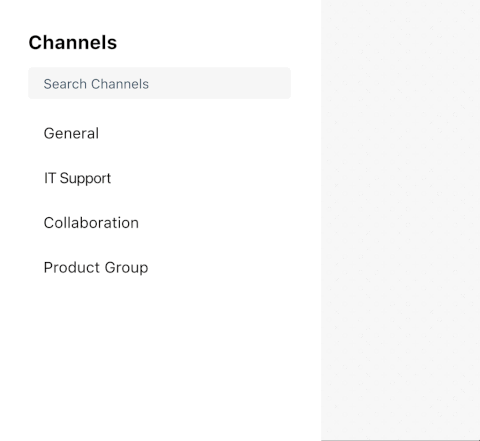Image resolution: width=480 pixels, height=441 pixels.
Task: Select the Product Group channel
Action: tap(159, 267)
